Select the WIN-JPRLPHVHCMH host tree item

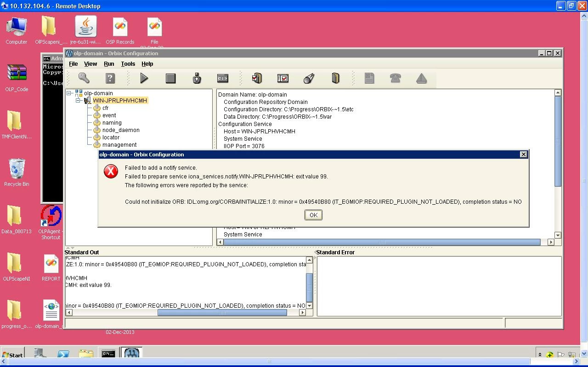120,101
